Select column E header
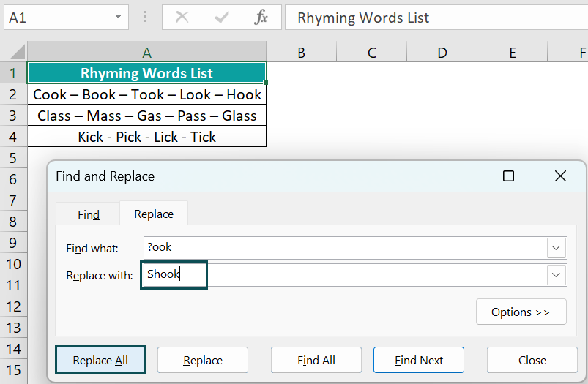This screenshot has width=588, height=384. pos(513,52)
